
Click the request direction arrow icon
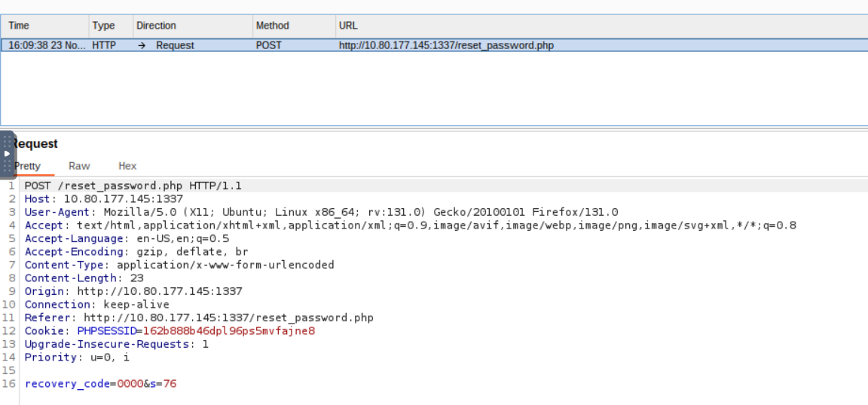coord(142,45)
